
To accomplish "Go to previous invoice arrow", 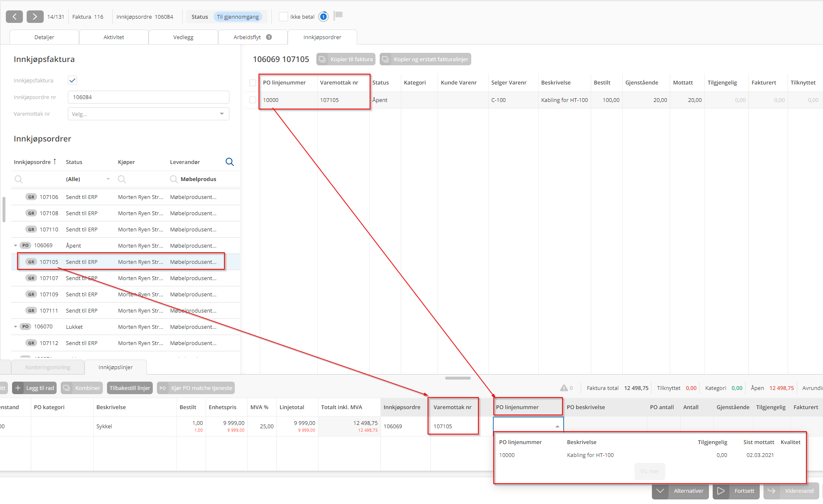I will [x=14, y=17].
